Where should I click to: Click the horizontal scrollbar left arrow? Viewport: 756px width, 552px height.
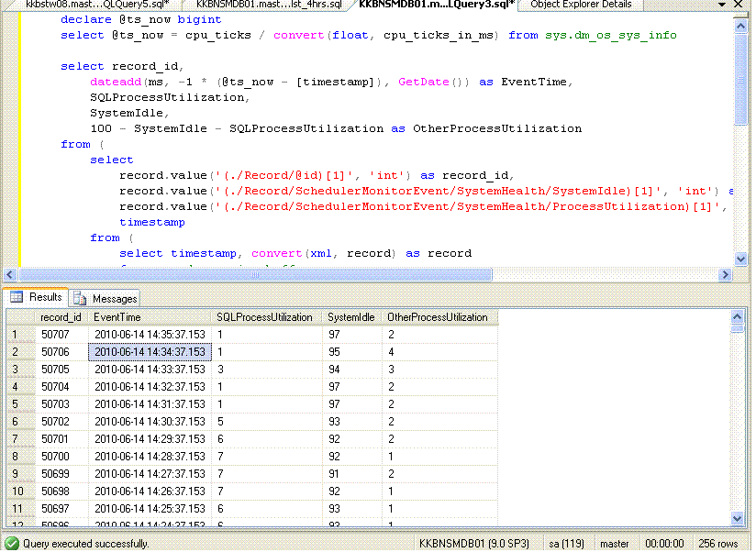[x=7, y=274]
